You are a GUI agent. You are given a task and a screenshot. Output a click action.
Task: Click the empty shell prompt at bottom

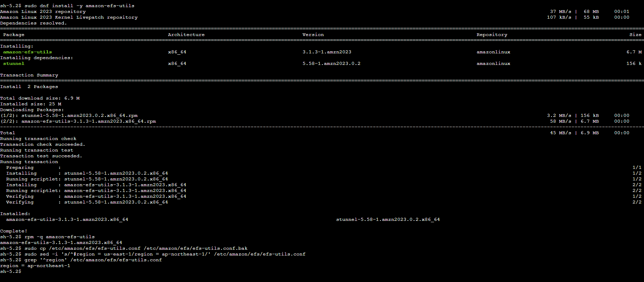(11, 271)
